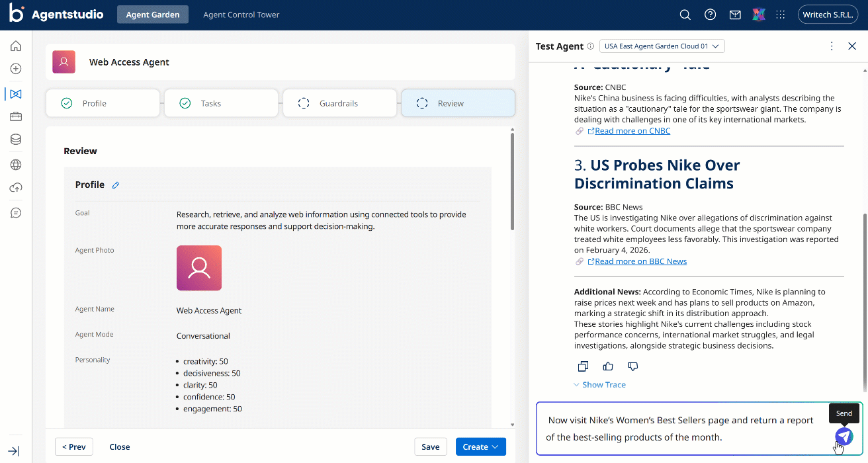
Task: Click the Save button
Action: pos(431,447)
